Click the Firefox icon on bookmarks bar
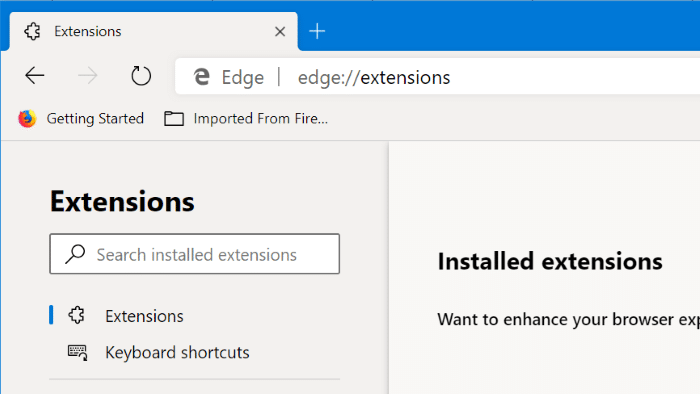Viewport: 700px width, 394px height. [27, 119]
